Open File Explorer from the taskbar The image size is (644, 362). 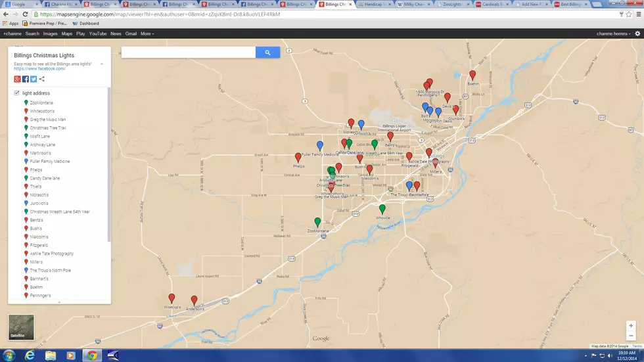51,355
